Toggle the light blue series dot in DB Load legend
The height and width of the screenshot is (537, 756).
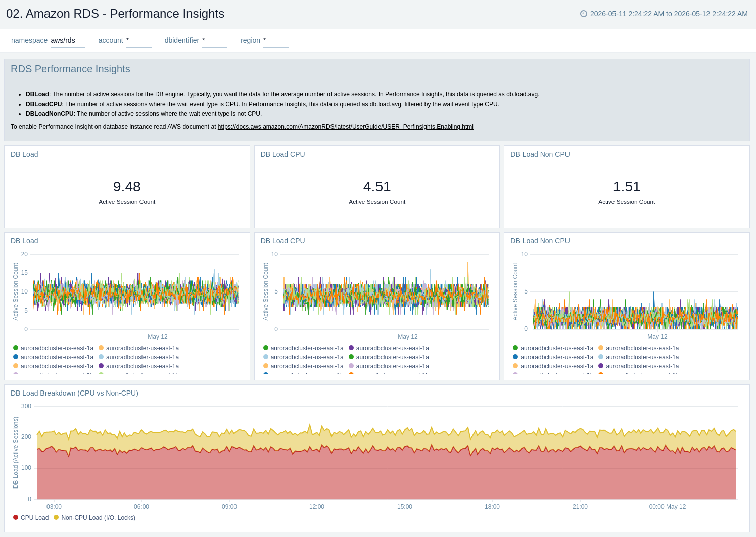pyautogui.click(x=101, y=357)
